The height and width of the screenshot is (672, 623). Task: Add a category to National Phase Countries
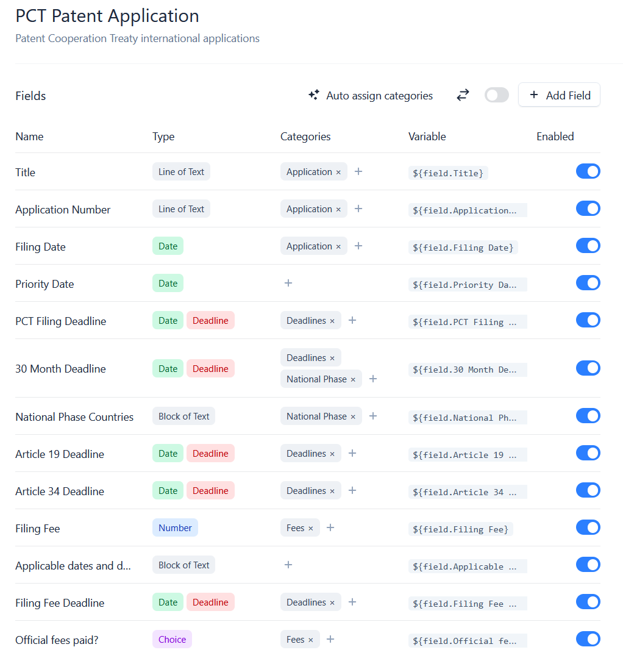[x=373, y=416]
